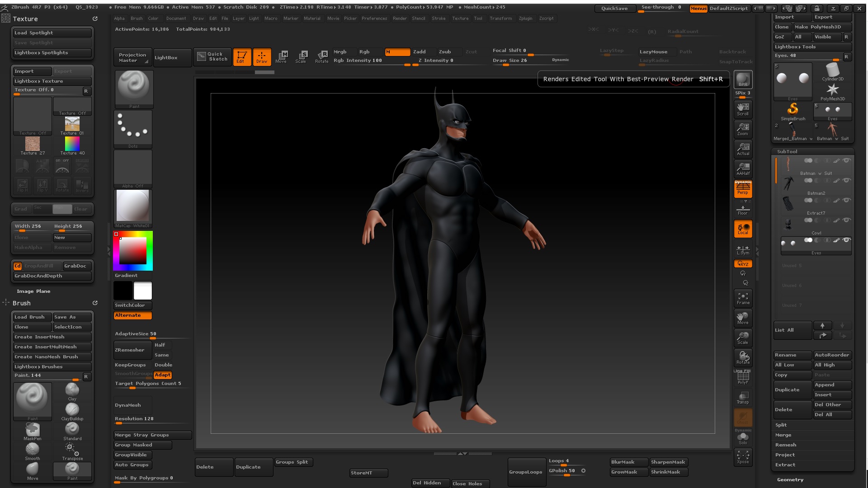This screenshot has width=868, height=488.
Task: Pick a color in the color picker square
Action: pos(133,250)
